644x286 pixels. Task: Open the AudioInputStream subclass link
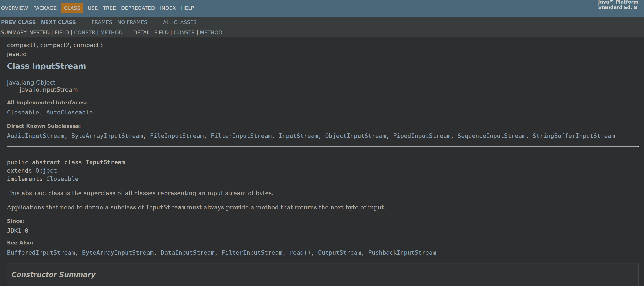[35, 136]
